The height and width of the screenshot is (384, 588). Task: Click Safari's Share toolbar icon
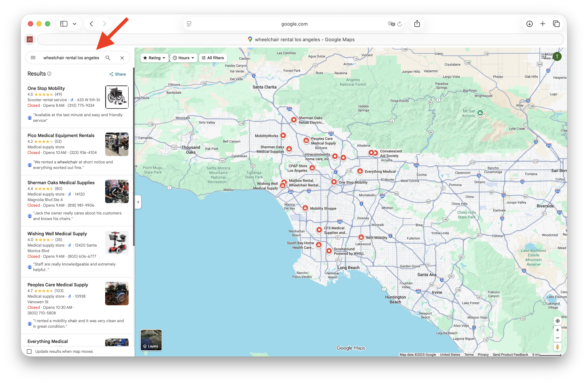417,24
